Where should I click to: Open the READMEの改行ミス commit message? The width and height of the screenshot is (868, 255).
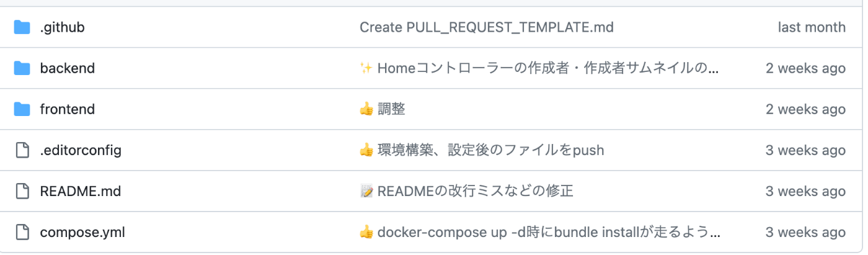(467, 191)
